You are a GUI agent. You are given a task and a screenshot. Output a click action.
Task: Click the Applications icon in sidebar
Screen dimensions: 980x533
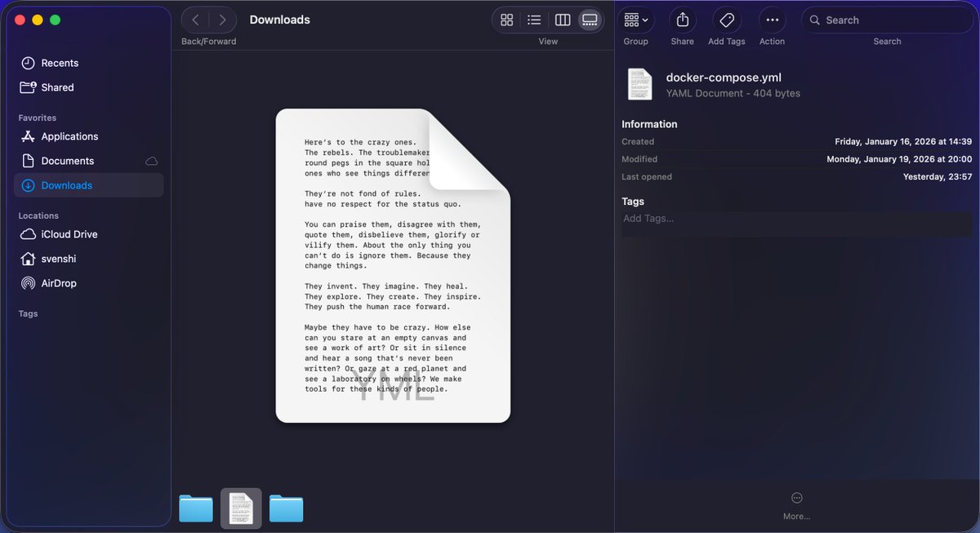pyautogui.click(x=28, y=136)
